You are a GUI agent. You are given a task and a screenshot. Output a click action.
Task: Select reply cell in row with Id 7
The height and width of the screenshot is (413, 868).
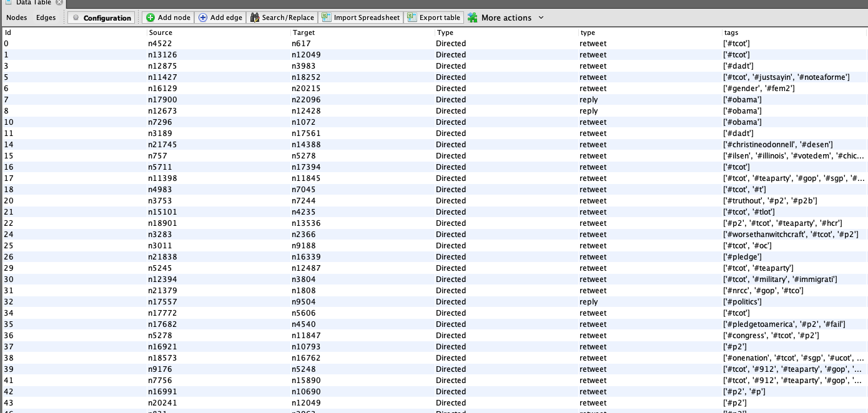(588, 100)
